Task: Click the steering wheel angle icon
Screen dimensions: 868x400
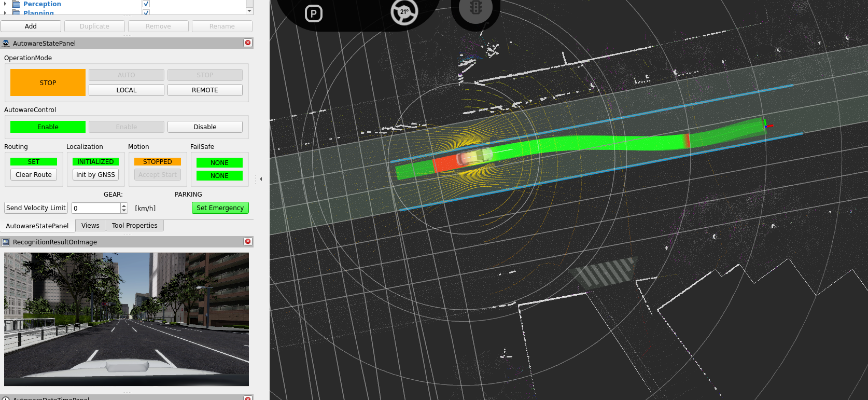Action: [404, 12]
